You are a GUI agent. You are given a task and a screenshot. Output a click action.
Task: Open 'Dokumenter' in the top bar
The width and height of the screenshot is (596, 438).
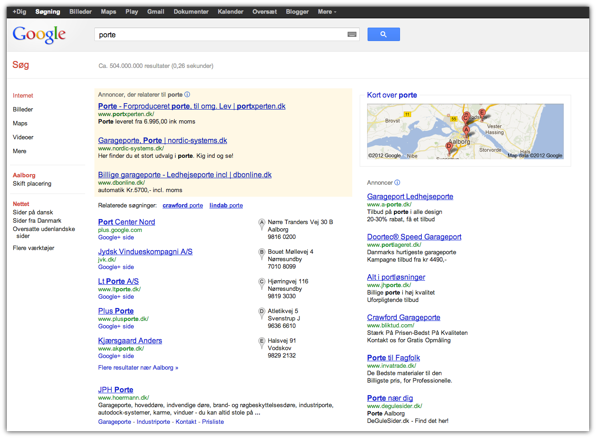click(191, 12)
